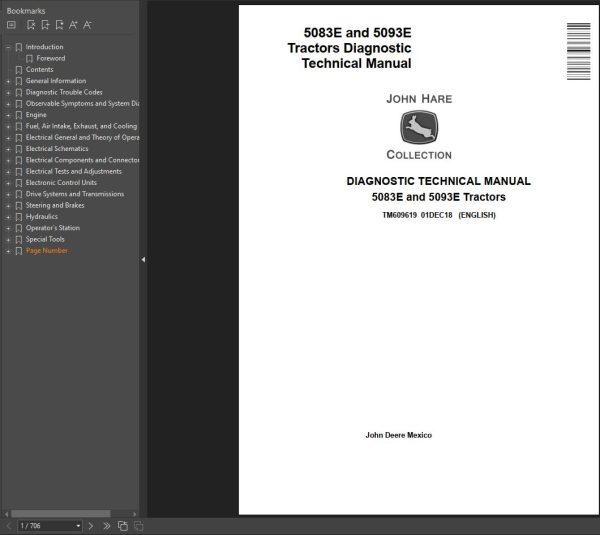Select Electrical General and Theory label
This screenshot has height=535, width=600.
(x=82, y=137)
